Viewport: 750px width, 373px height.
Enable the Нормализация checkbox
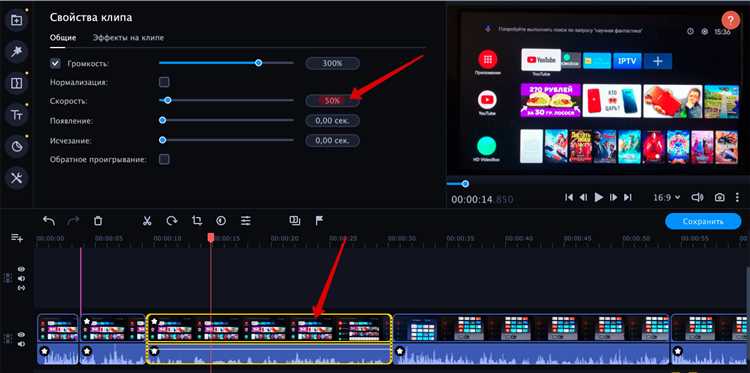pos(164,82)
